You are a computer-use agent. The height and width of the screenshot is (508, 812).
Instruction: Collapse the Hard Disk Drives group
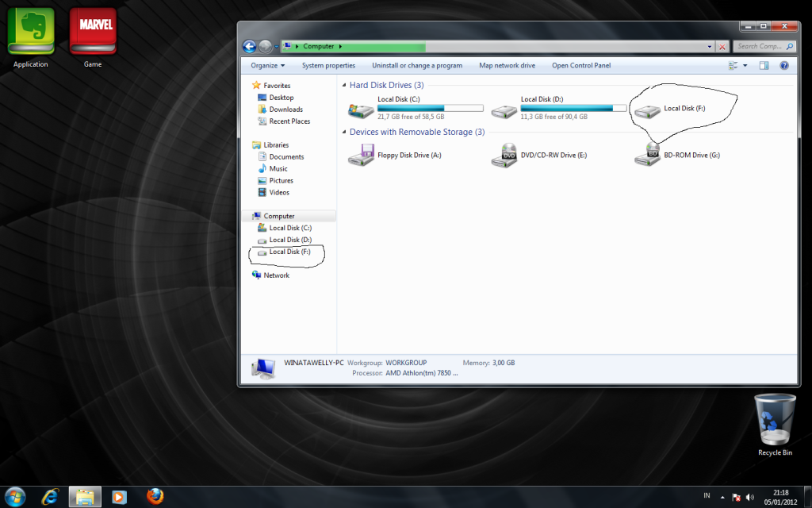[344, 85]
